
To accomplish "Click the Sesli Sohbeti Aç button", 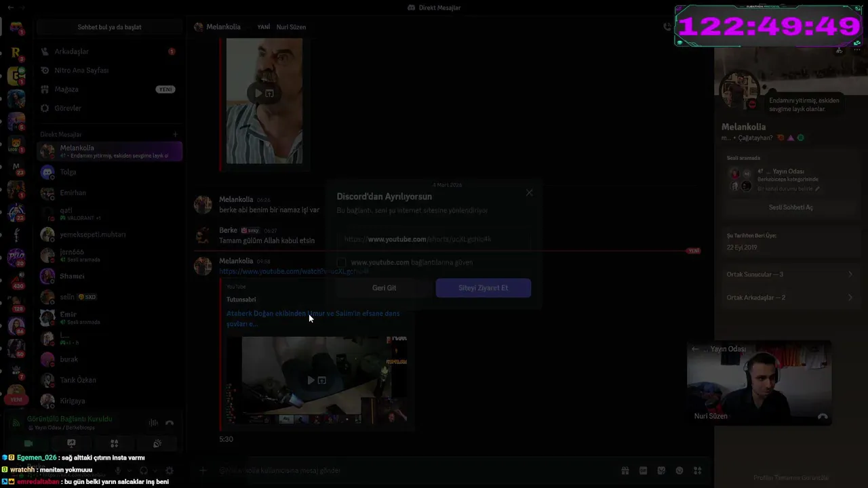I will pos(791,207).
